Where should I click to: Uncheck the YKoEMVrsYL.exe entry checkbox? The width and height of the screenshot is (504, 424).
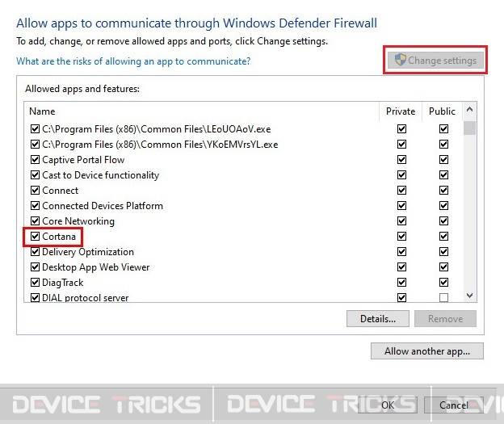pos(35,145)
